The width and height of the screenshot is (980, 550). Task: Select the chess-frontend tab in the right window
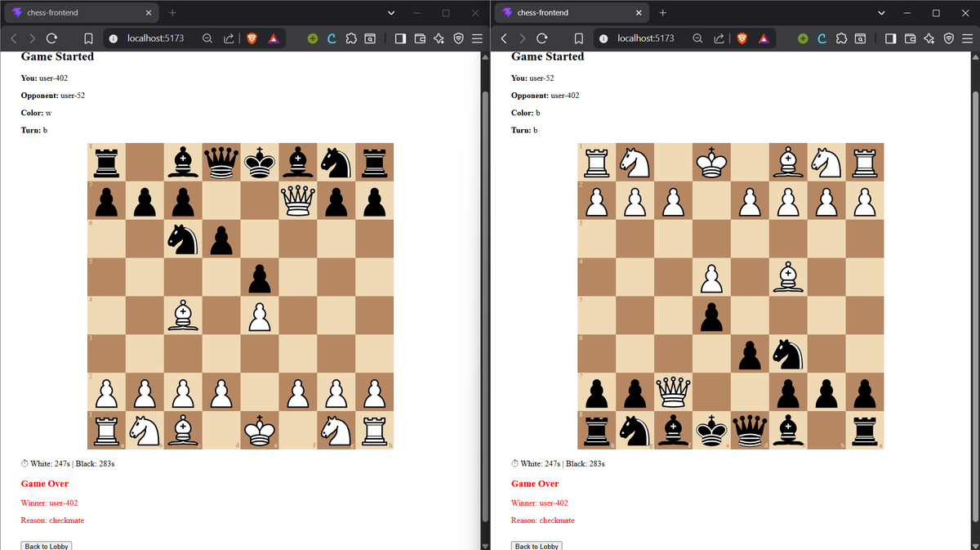[x=570, y=13]
